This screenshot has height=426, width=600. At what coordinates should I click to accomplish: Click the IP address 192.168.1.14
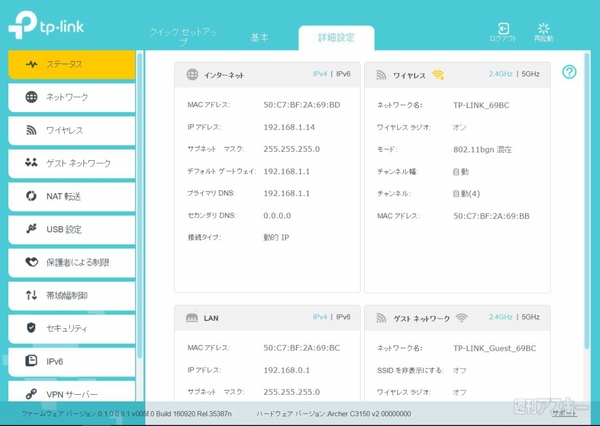(289, 127)
